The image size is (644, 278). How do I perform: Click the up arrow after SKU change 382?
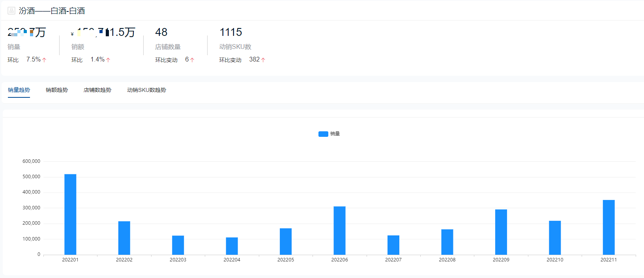pyautogui.click(x=263, y=60)
